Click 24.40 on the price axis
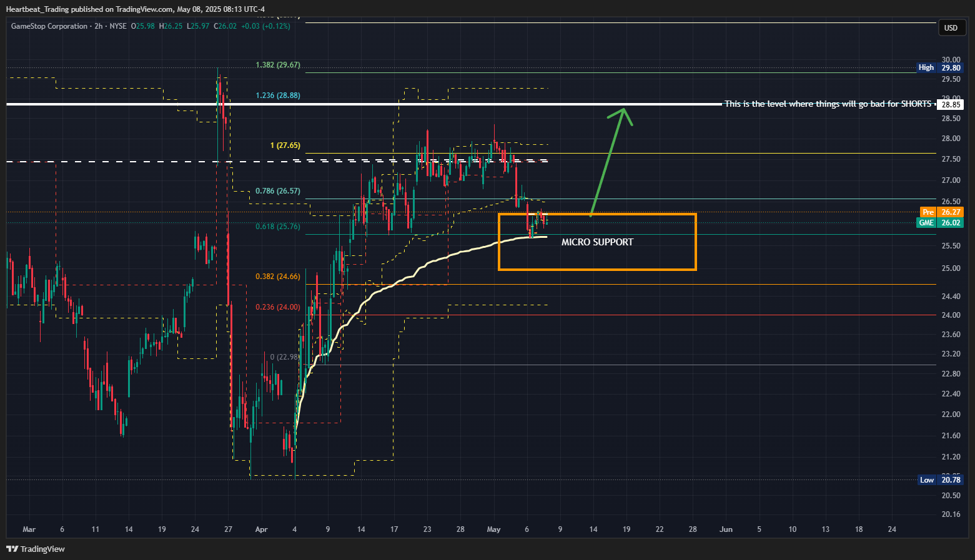 [x=951, y=297]
